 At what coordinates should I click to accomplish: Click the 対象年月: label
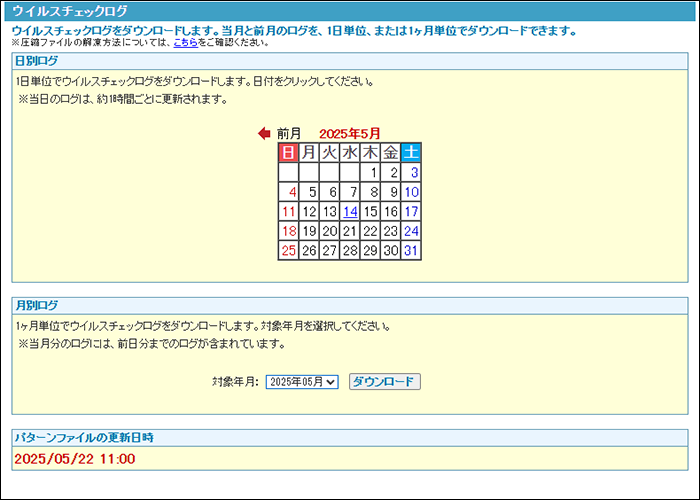[235, 382]
